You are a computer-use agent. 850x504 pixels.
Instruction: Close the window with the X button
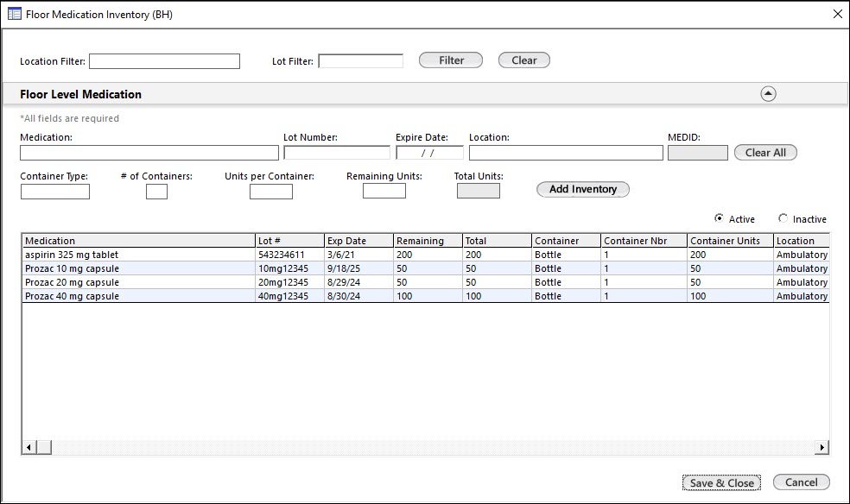pyautogui.click(x=836, y=14)
